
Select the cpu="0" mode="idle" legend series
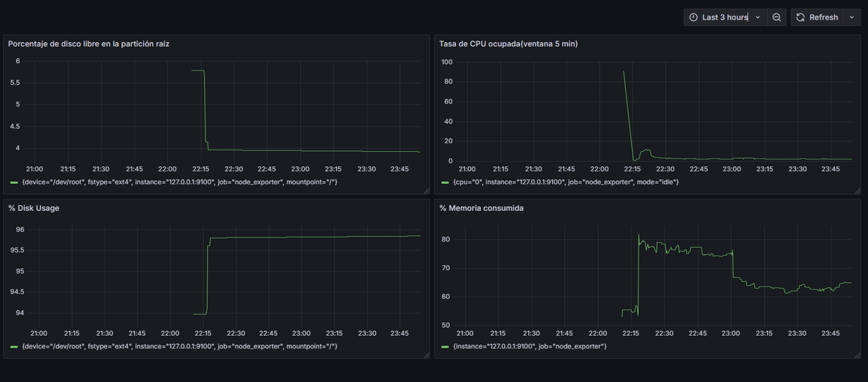(x=566, y=182)
